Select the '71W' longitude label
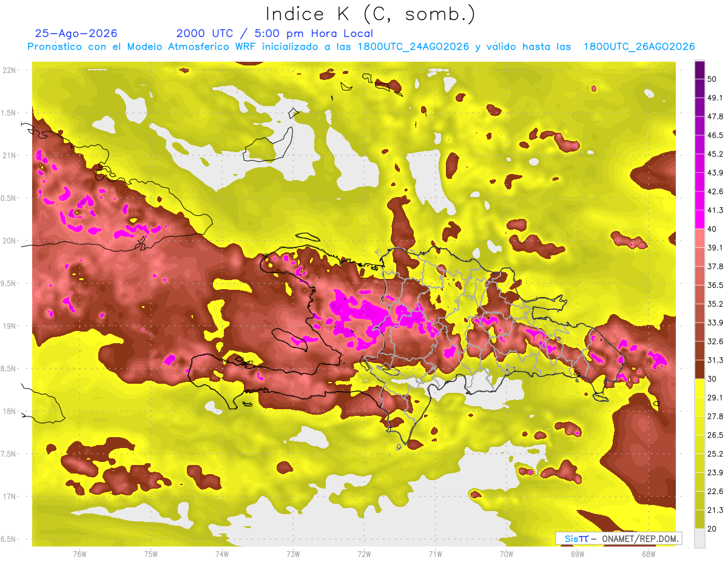 point(435,554)
